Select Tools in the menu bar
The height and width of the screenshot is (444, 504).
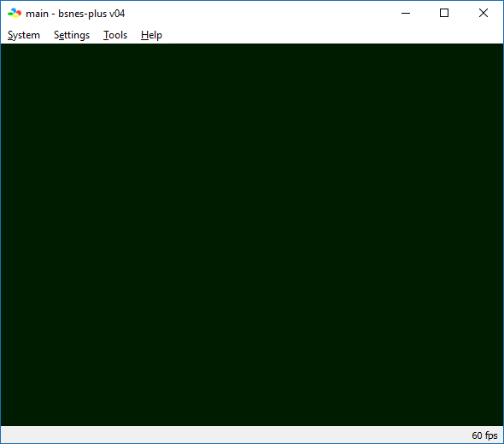(115, 35)
